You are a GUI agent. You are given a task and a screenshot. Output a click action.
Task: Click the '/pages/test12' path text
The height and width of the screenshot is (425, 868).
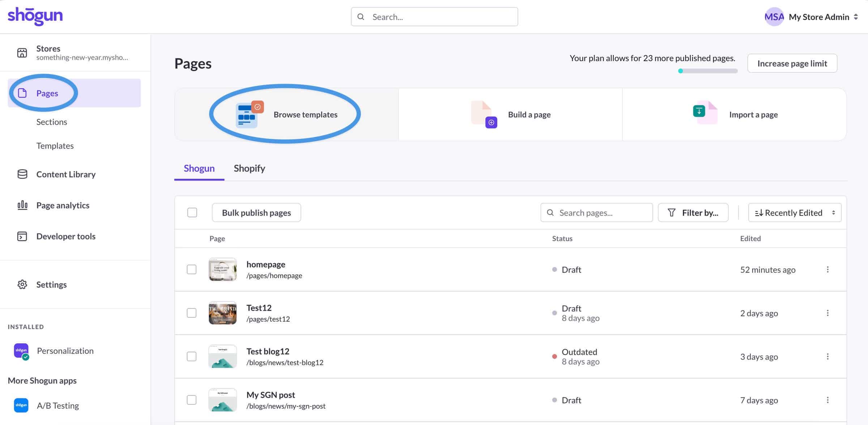pos(268,319)
